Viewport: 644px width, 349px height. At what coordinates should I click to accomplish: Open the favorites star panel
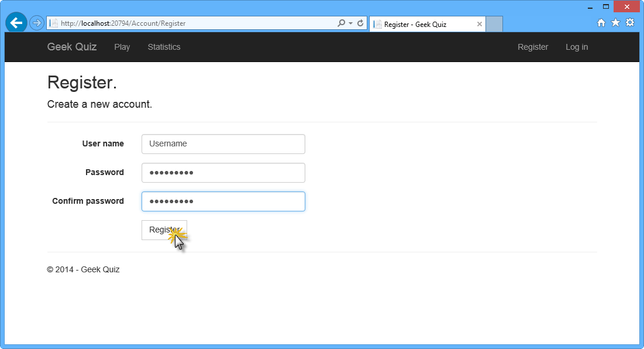coord(615,22)
